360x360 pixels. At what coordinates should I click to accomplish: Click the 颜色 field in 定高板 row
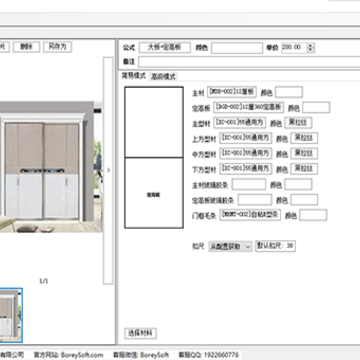pos(316,107)
